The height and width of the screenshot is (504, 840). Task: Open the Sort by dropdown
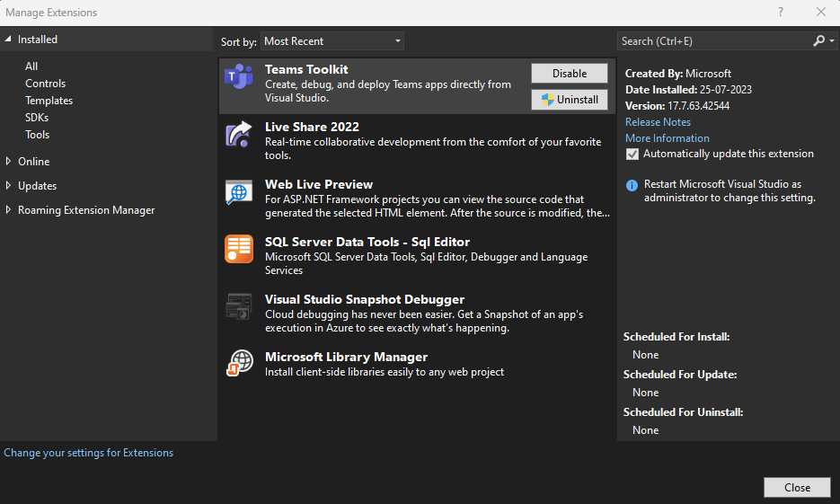tap(332, 41)
